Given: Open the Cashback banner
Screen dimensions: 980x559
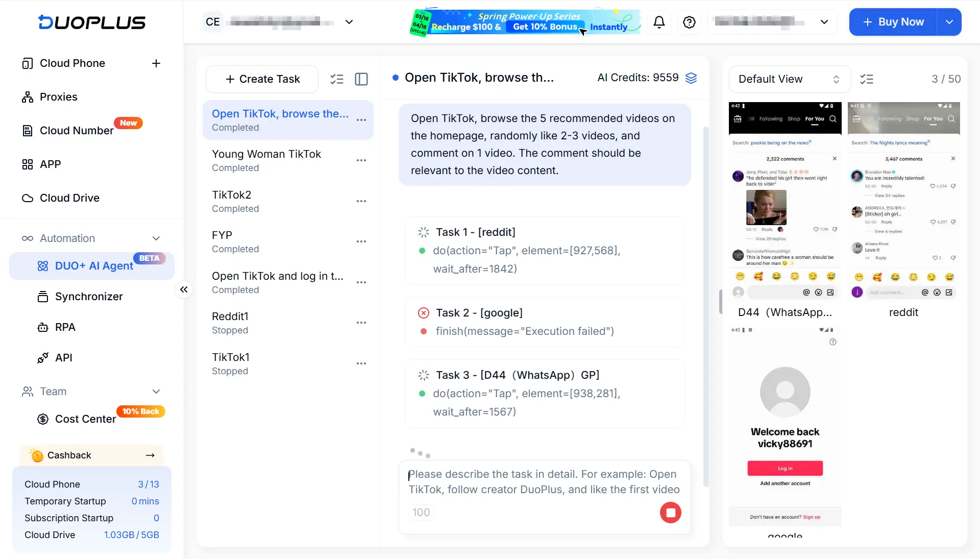Looking at the screenshot, I should coord(92,455).
